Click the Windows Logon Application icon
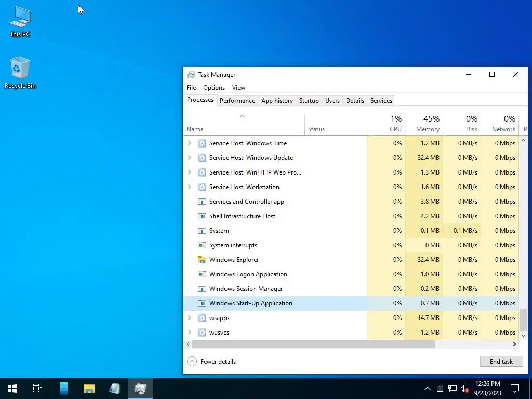Image resolution: width=532 pixels, height=399 pixels. click(202, 274)
